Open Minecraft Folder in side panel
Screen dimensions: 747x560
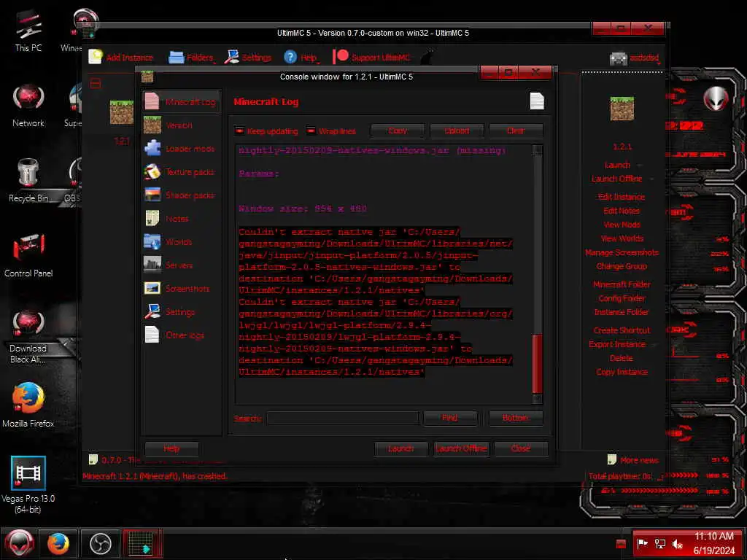(622, 284)
